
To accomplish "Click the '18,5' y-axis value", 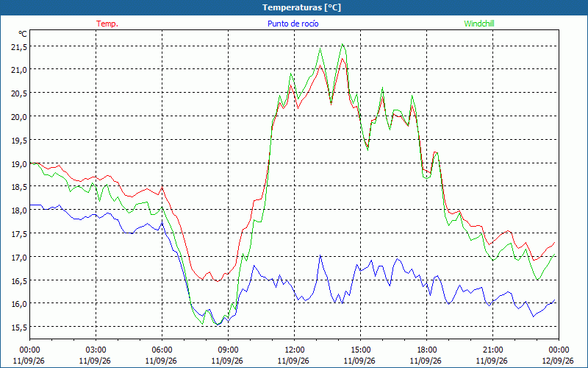I will (19, 187).
